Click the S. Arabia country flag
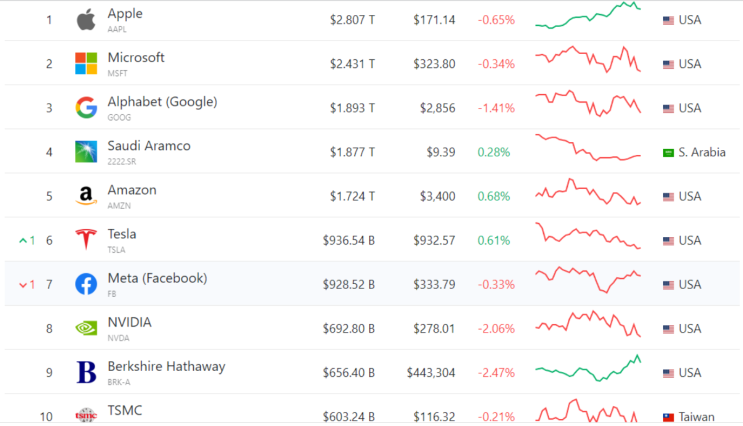743x426 pixels. [668, 153]
